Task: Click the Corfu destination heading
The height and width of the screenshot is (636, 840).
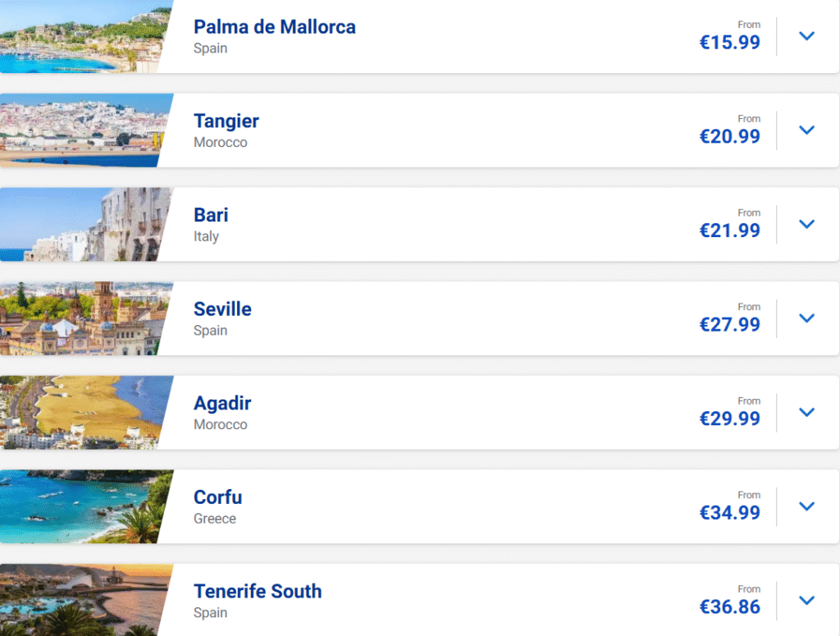Action: coord(217,497)
